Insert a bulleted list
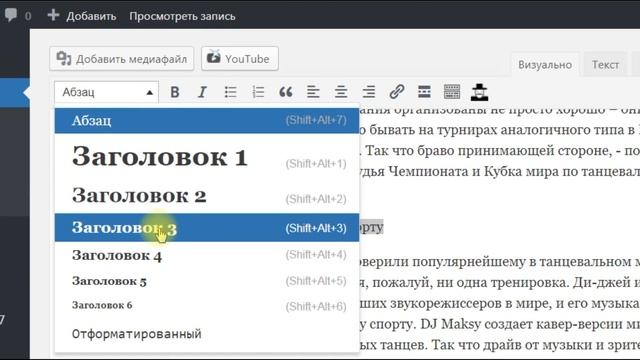Image resolution: width=640 pixels, height=360 pixels. [x=230, y=92]
